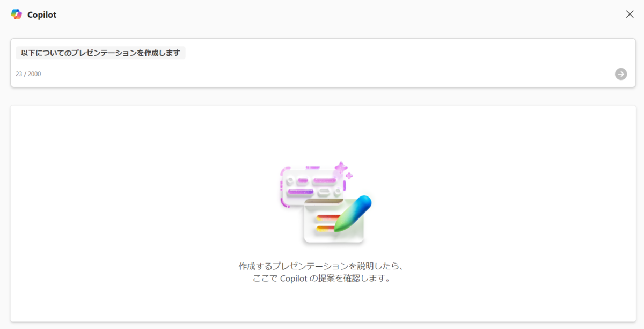Click the 'Copilot' title text
Viewport: 644px width, 329px height.
tap(42, 15)
